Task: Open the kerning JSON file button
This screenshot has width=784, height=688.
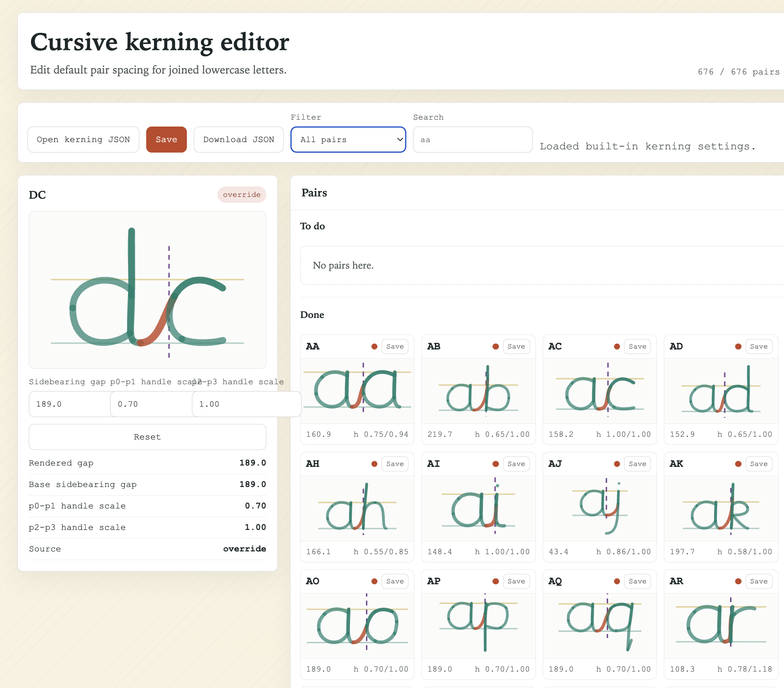Action: click(x=83, y=140)
